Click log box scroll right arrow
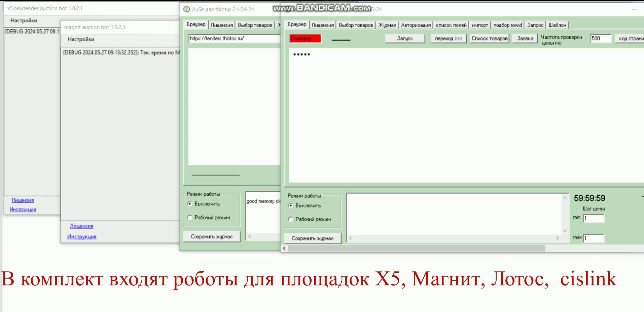 [x=558, y=238]
